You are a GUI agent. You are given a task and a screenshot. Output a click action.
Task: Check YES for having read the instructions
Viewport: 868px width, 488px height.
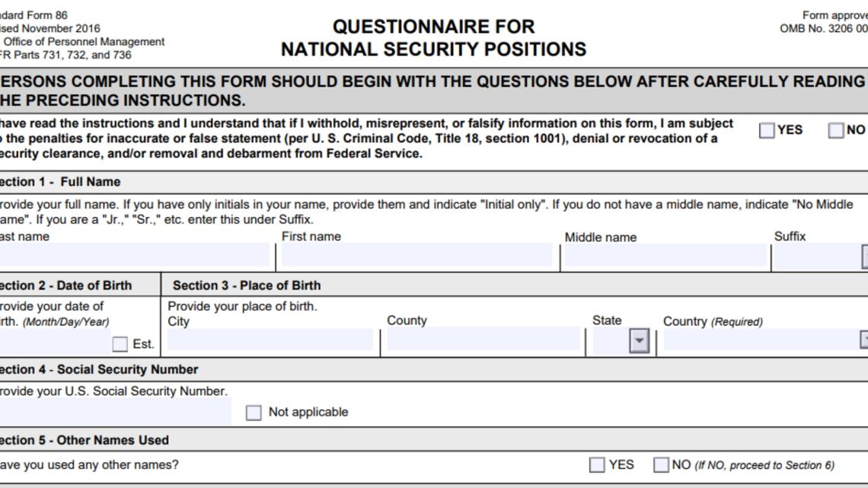[x=767, y=130]
